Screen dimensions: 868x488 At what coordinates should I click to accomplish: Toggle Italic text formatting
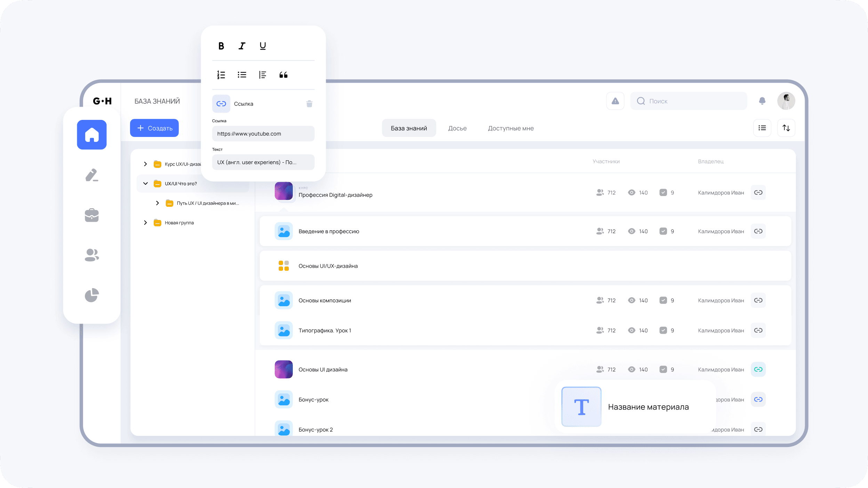(242, 46)
